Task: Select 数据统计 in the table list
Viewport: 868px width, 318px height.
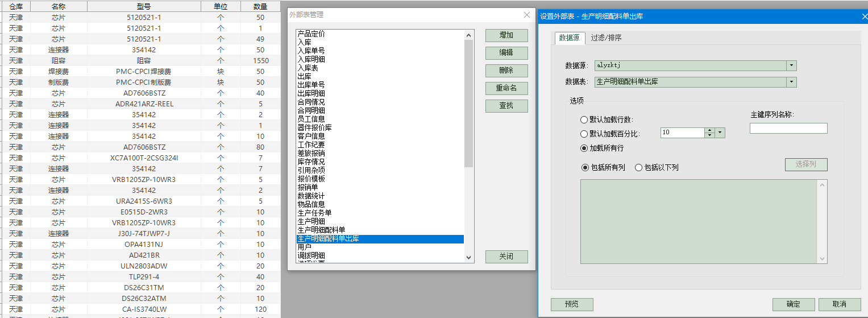Action: [x=380, y=196]
